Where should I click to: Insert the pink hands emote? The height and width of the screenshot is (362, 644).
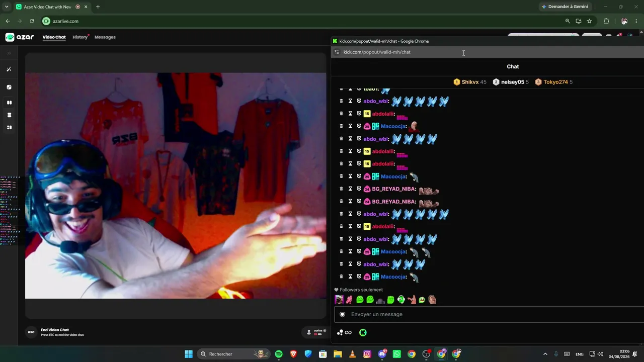coord(349,300)
